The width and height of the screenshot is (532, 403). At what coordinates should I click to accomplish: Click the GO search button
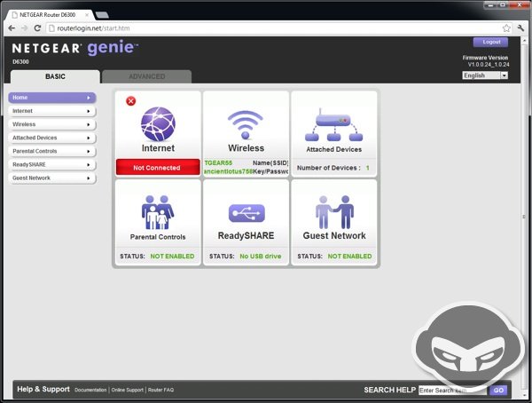(498, 390)
